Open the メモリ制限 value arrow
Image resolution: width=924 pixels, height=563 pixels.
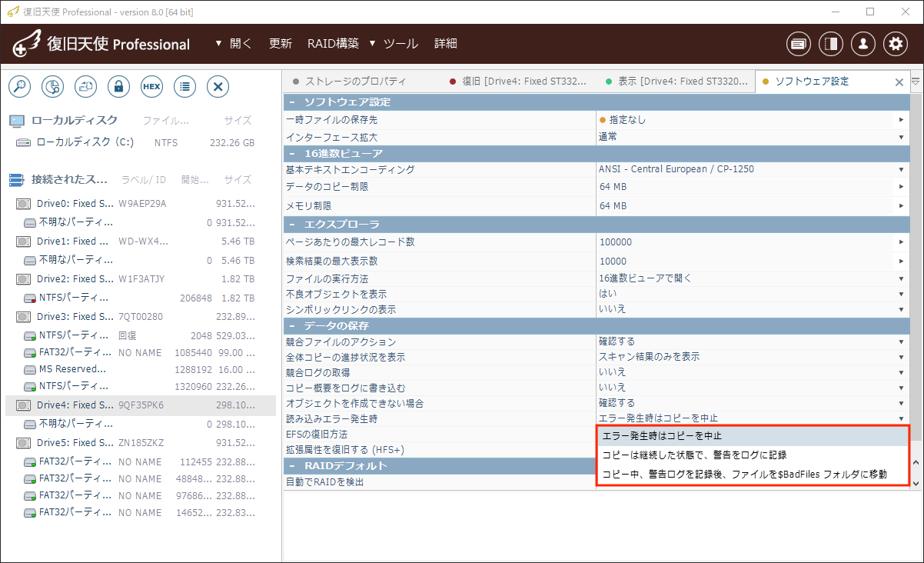click(901, 206)
